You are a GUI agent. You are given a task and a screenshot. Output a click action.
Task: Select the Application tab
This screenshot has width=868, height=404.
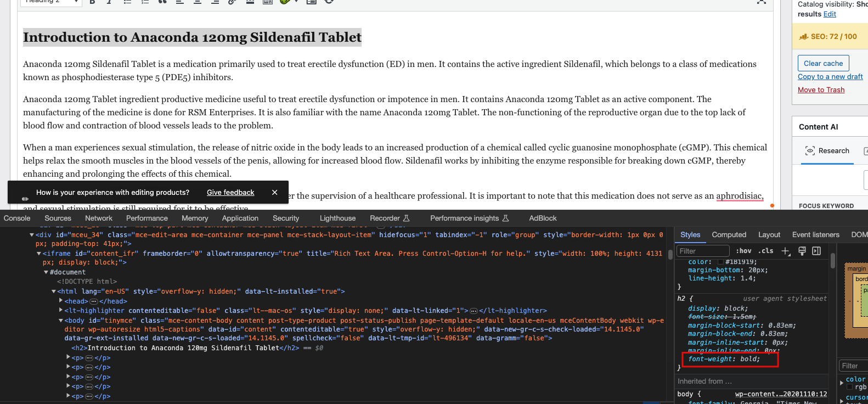pyautogui.click(x=240, y=218)
